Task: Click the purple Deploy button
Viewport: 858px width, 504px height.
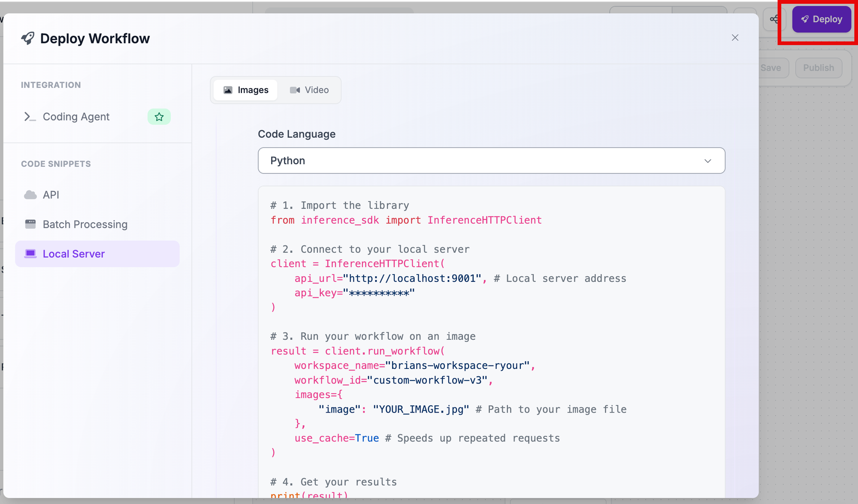Action: click(x=822, y=19)
